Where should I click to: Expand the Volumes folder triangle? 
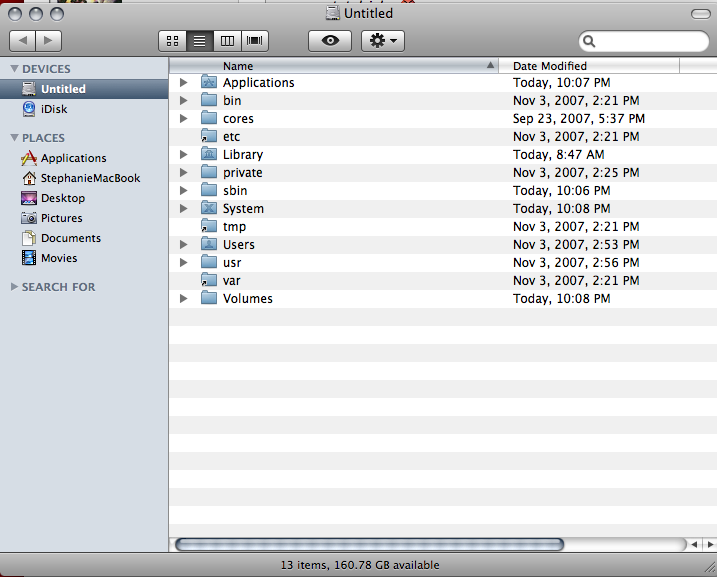(x=183, y=299)
